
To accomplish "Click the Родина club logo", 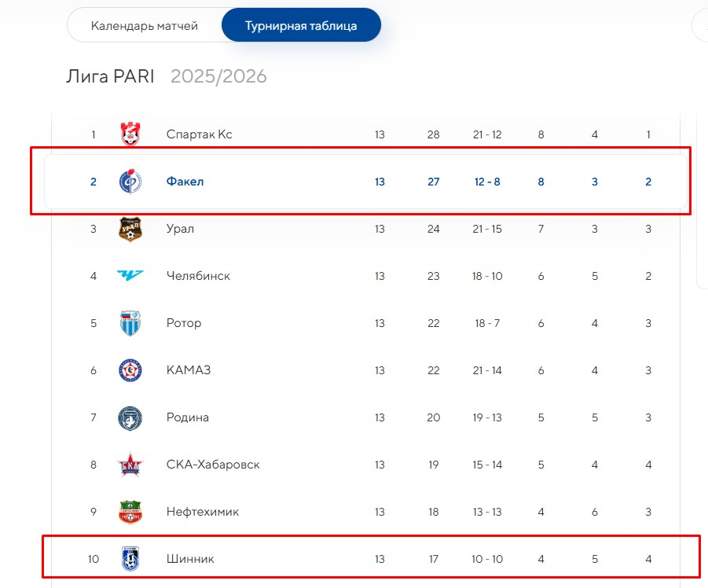I will (130, 417).
